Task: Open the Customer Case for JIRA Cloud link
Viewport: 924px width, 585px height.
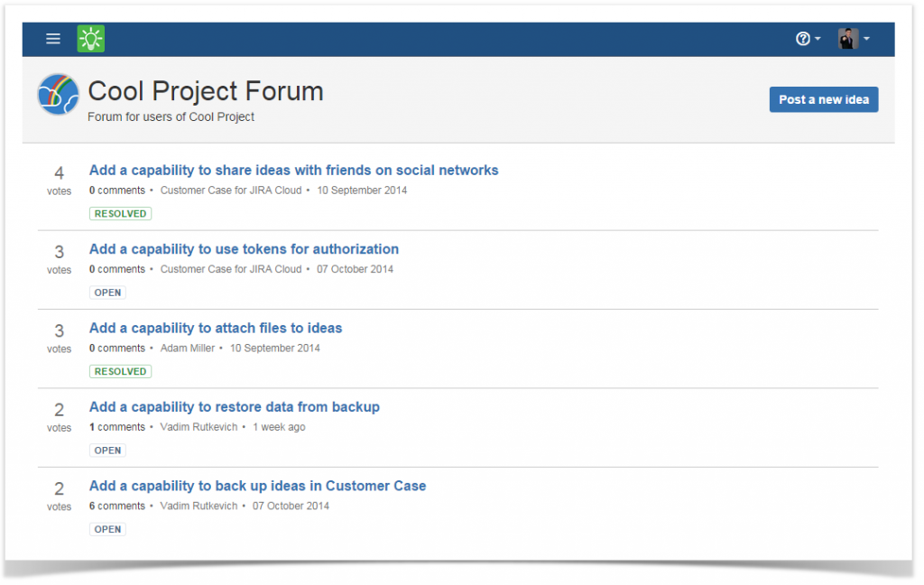Action: pyautogui.click(x=233, y=190)
